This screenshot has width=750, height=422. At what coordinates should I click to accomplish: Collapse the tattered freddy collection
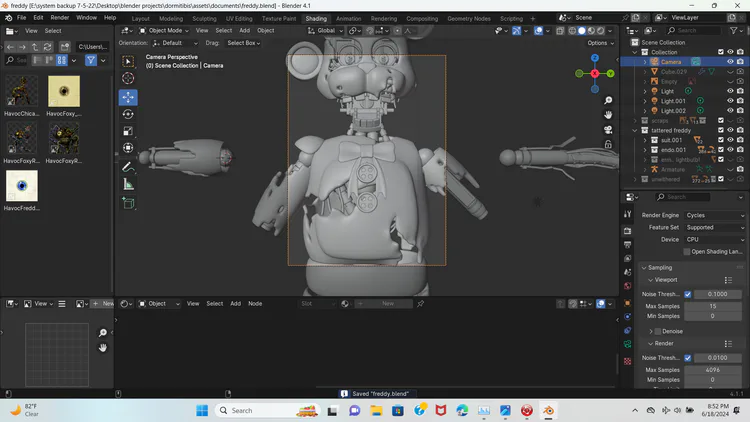coord(635,130)
